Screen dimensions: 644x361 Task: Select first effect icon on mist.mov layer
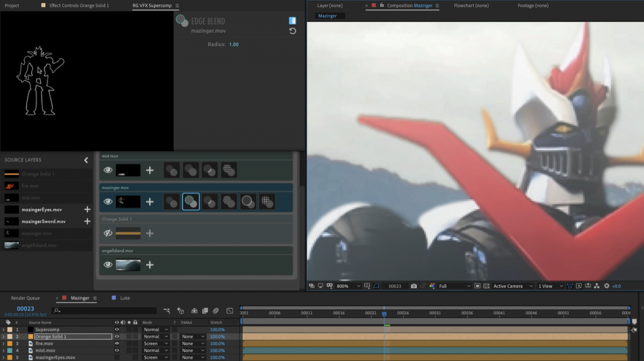(172, 170)
